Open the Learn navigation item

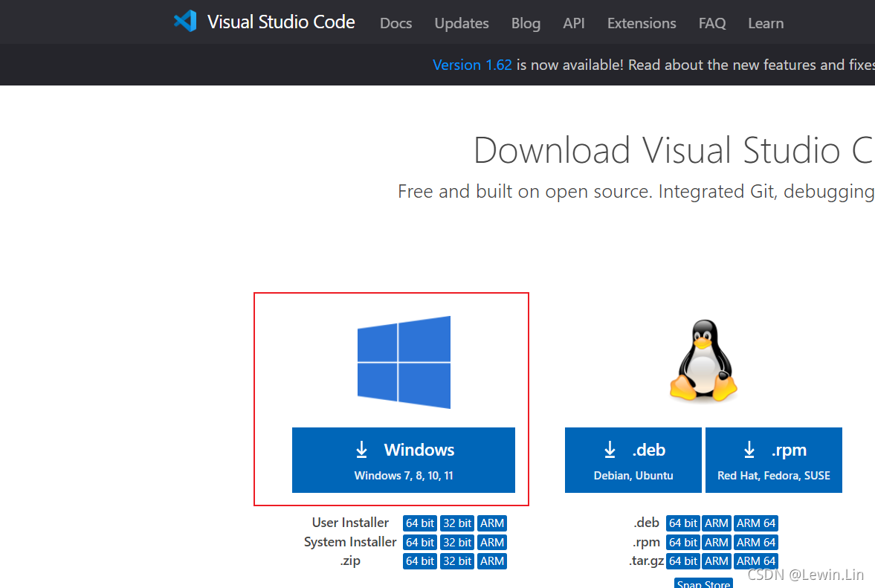point(766,24)
